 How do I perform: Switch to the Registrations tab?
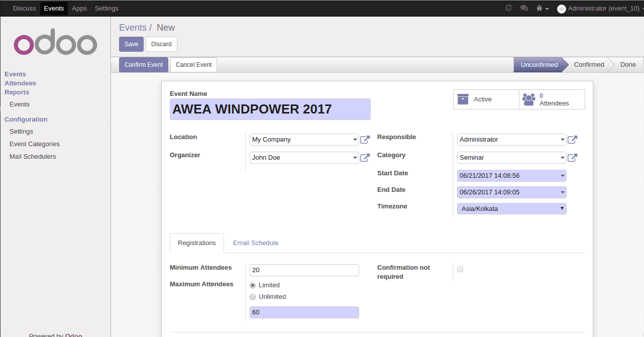click(197, 243)
